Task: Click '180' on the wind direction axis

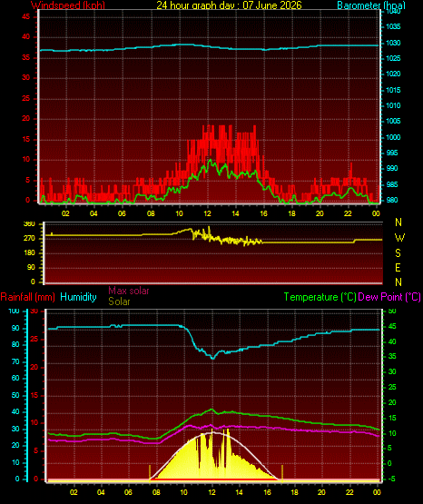Action: [29, 253]
